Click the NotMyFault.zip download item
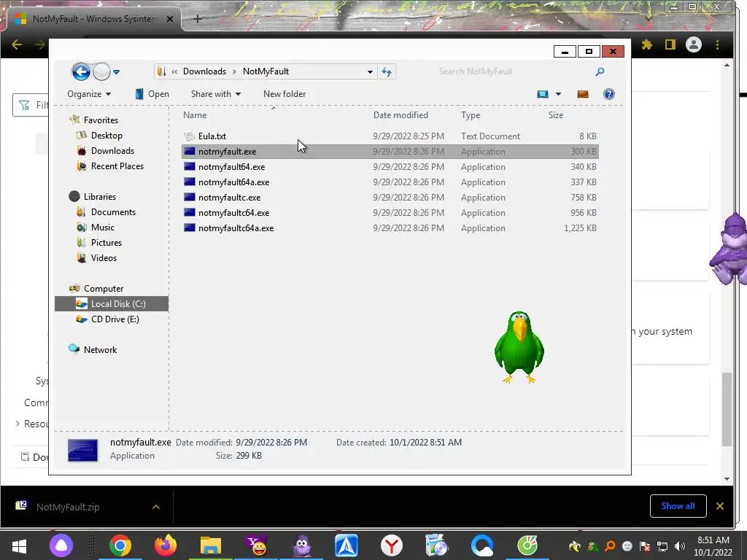 (x=68, y=507)
